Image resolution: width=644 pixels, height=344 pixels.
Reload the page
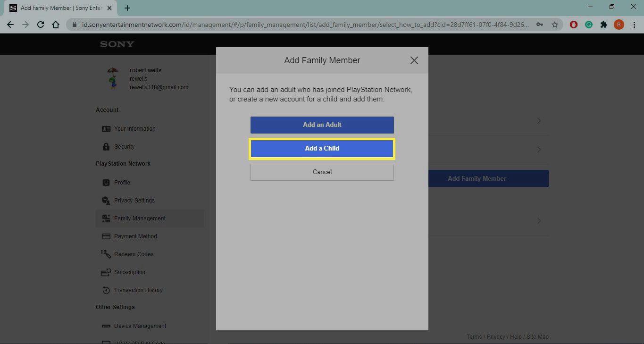[41, 25]
